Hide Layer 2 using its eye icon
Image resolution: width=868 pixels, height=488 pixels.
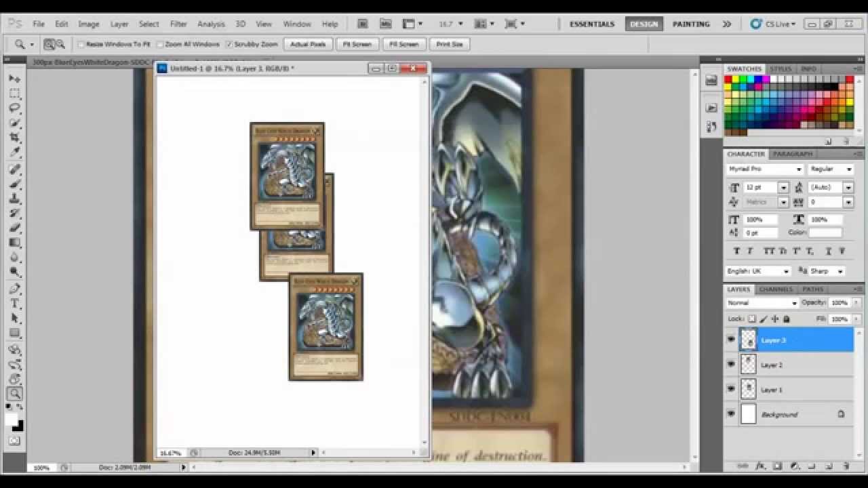point(731,365)
